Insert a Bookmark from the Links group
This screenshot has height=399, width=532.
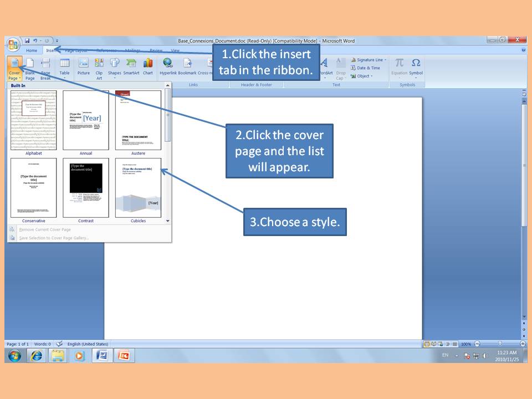point(187,66)
